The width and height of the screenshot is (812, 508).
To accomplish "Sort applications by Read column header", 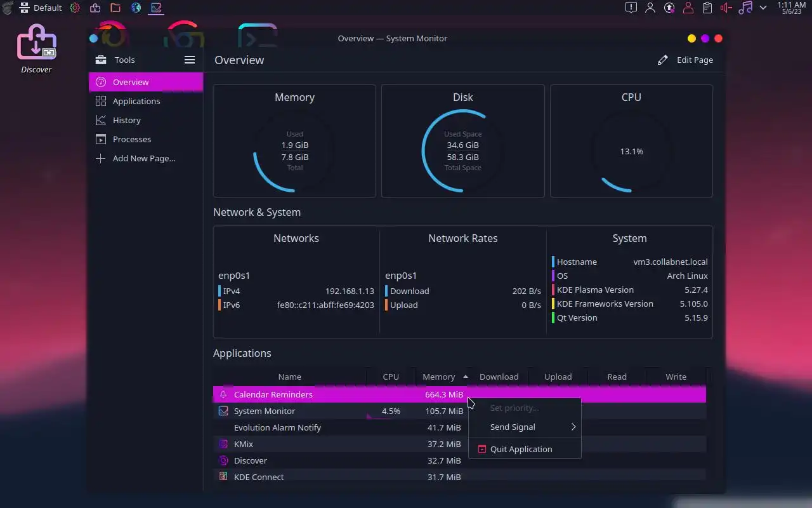I will [x=617, y=377].
